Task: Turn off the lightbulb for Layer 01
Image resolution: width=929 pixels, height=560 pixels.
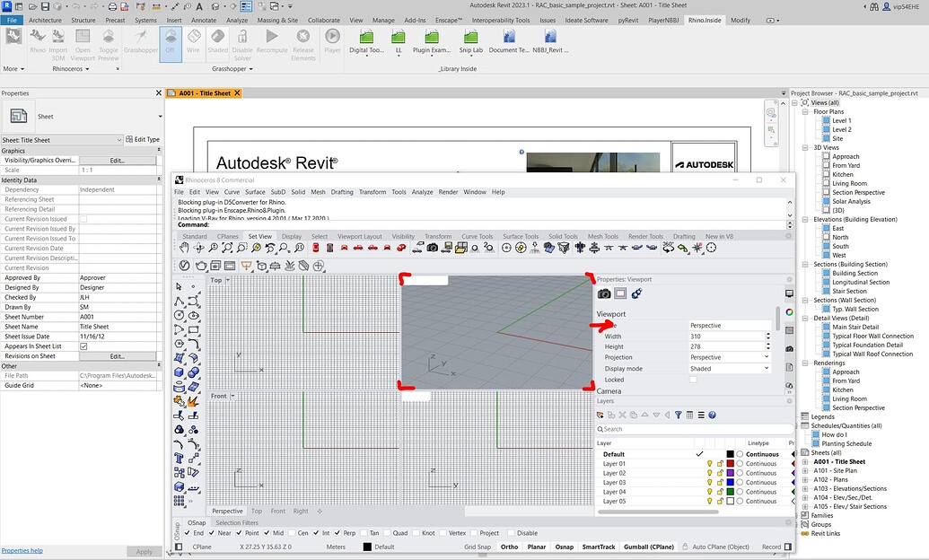Action: 710,464
